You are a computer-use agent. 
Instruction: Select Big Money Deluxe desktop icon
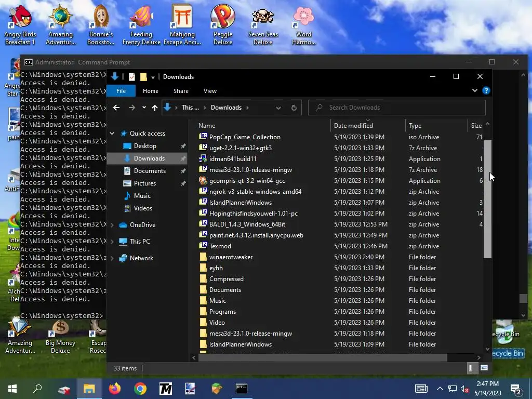pos(60,337)
